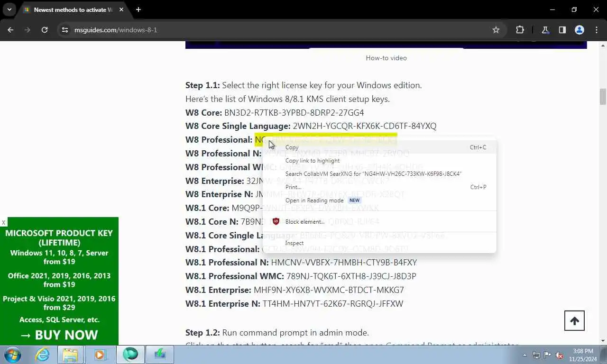Open the site information icon in address bar

[x=65, y=30]
